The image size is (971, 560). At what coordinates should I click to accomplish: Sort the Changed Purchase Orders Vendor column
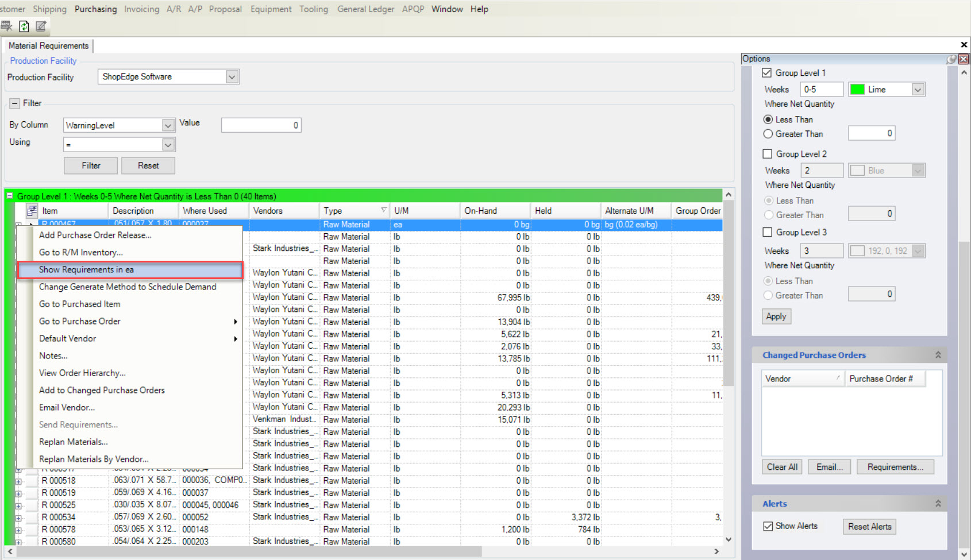pos(803,379)
